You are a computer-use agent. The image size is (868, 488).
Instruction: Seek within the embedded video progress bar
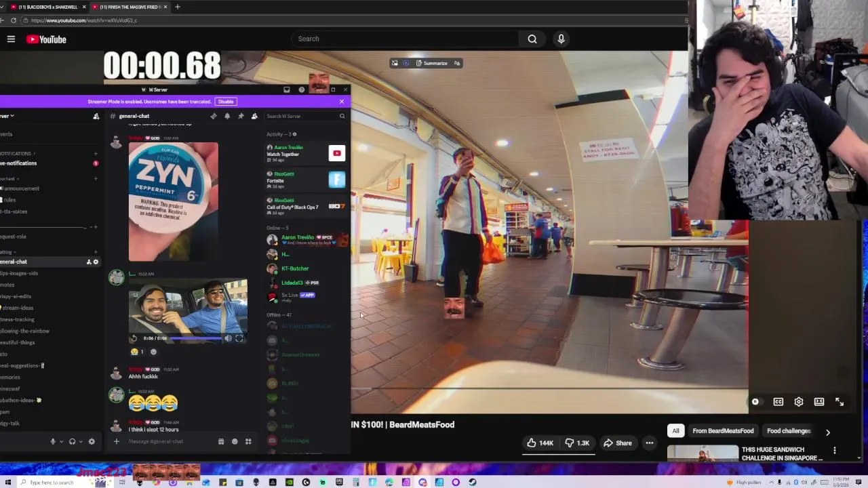point(196,338)
